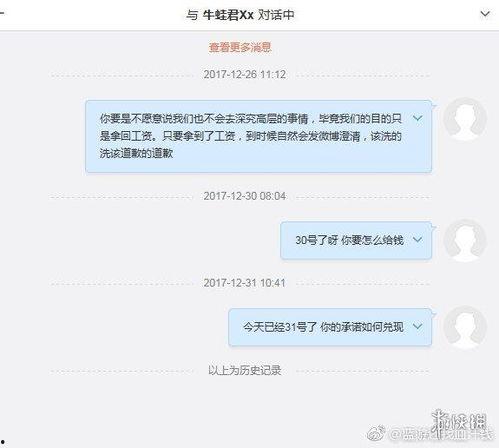Click the 对话中 status text in header

coord(276,15)
